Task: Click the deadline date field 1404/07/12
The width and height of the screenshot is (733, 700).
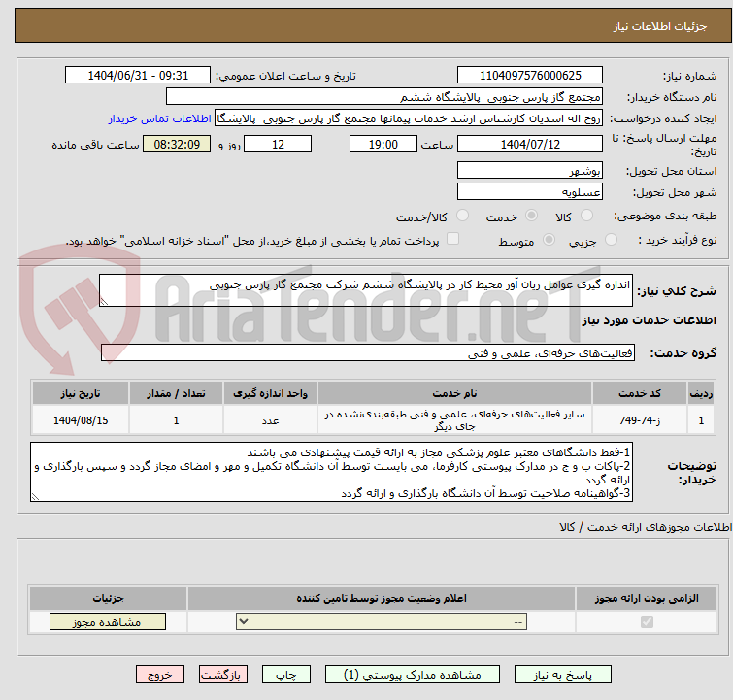Action: pyautogui.click(x=530, y=144)
